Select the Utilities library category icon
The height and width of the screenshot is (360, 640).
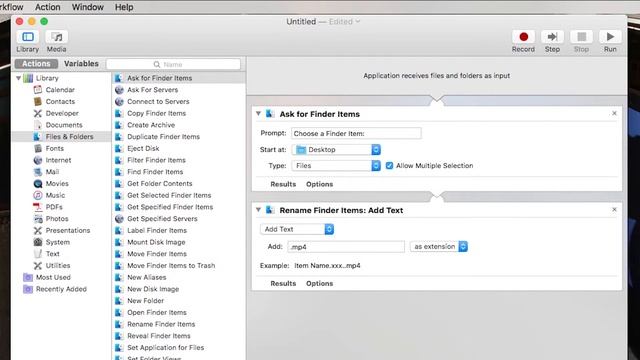38,266
